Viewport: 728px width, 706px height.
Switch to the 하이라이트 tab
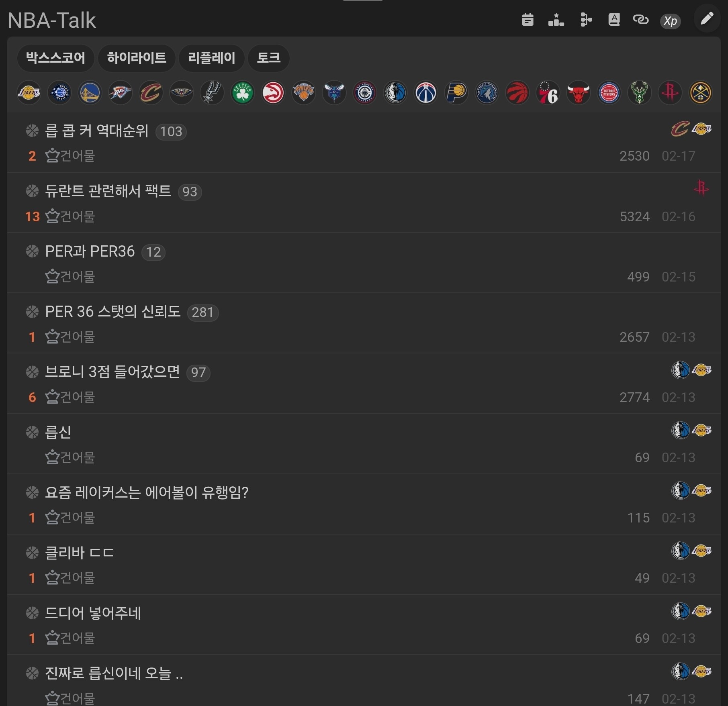[x=137, y=58]
